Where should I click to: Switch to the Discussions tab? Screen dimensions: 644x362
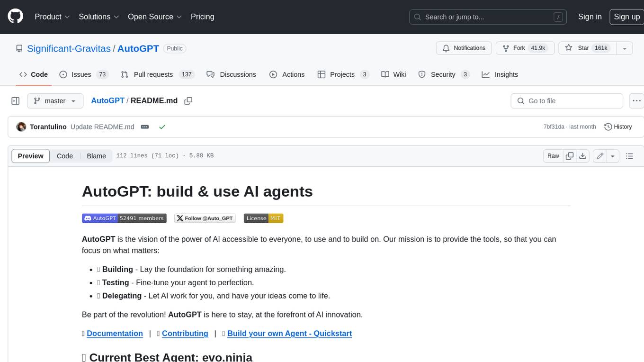click(232, 74)
